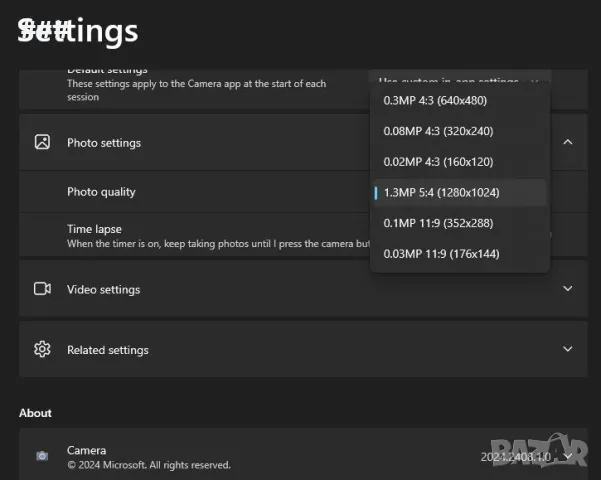This screenshot has width=601, height=480.
Task: Click the Related settings gear icon
Action: tap(42, 349)
